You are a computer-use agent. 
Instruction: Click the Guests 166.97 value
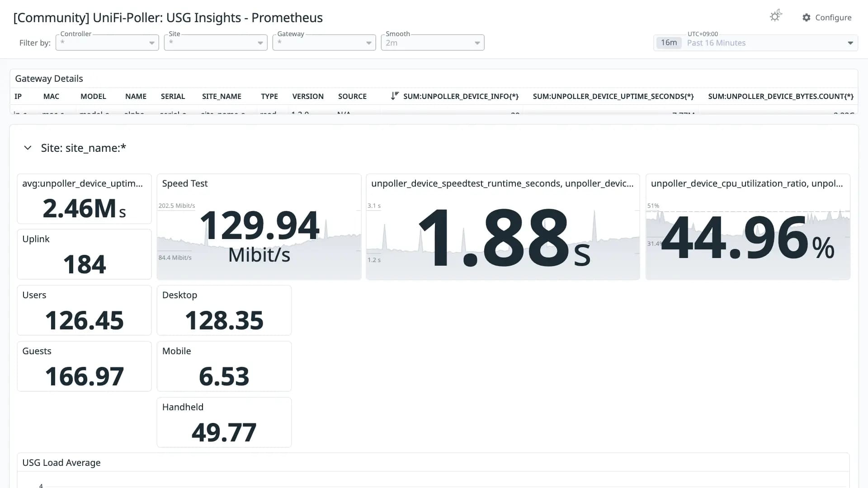pyautogui.click(x=84, y=376)
